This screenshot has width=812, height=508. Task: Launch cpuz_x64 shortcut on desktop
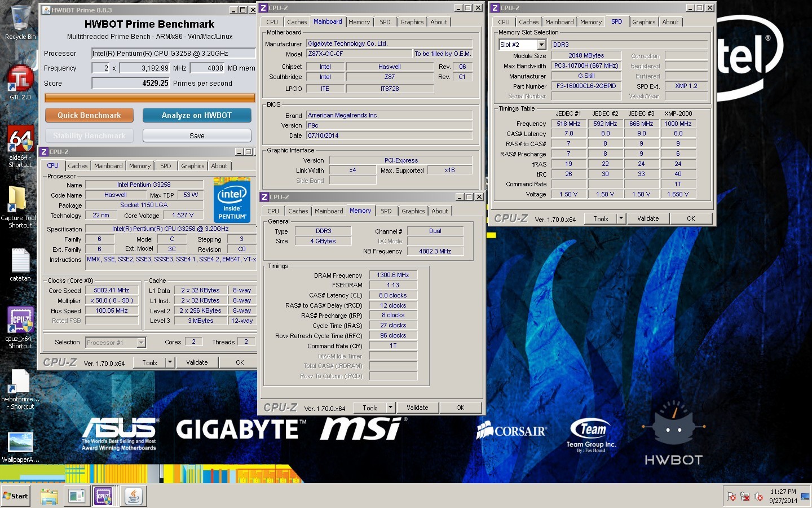click(20, 321)
